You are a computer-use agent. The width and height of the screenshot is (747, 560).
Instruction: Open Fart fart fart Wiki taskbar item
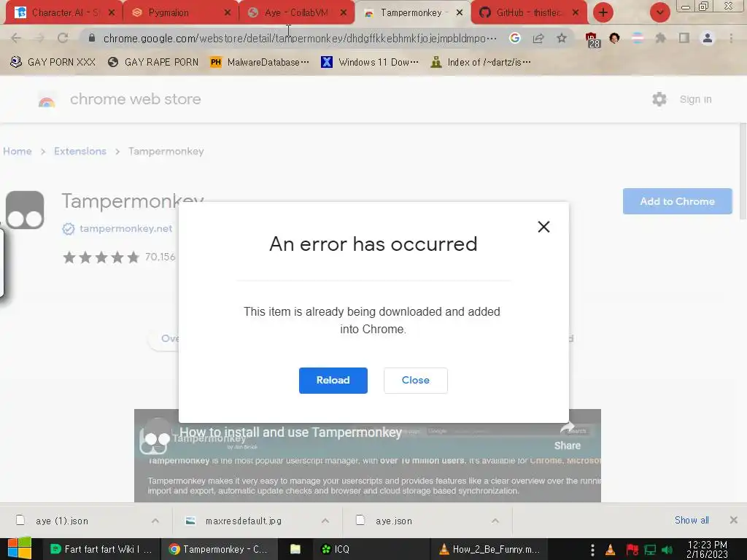[x=101, y=549]
